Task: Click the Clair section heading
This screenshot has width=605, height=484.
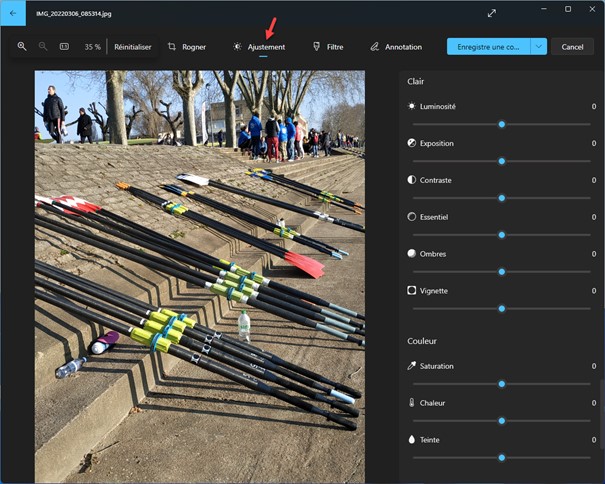Action: pyautogui.click(x=416, y=81)
